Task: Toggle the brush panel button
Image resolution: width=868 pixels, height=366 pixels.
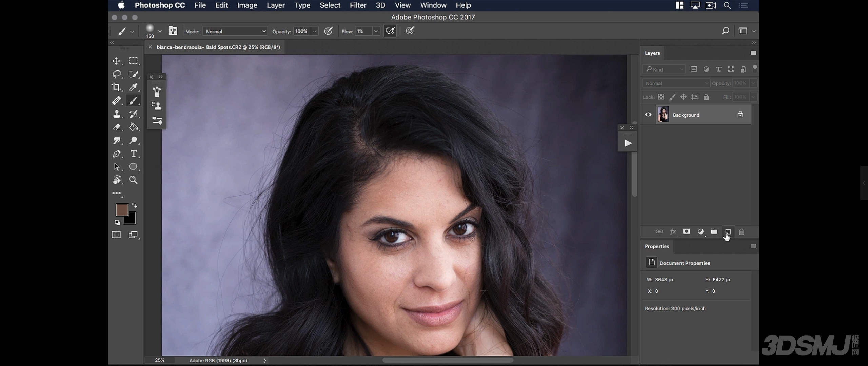Action: pyautogui.click(x=173, y=31)
